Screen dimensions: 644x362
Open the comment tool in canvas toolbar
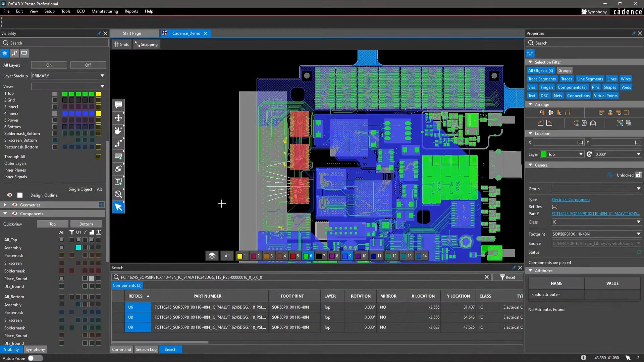coord(118,105)
